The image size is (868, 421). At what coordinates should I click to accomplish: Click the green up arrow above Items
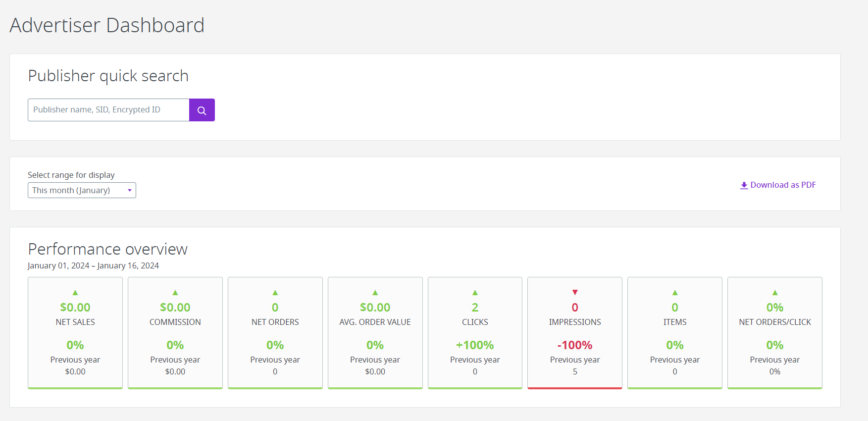pos(675,293)
